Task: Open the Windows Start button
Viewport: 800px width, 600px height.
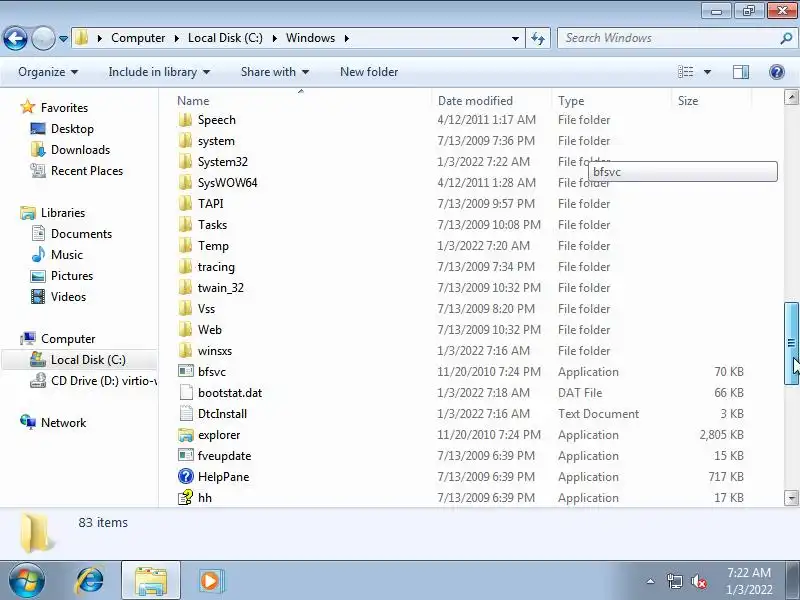Action: click(27, 581)
